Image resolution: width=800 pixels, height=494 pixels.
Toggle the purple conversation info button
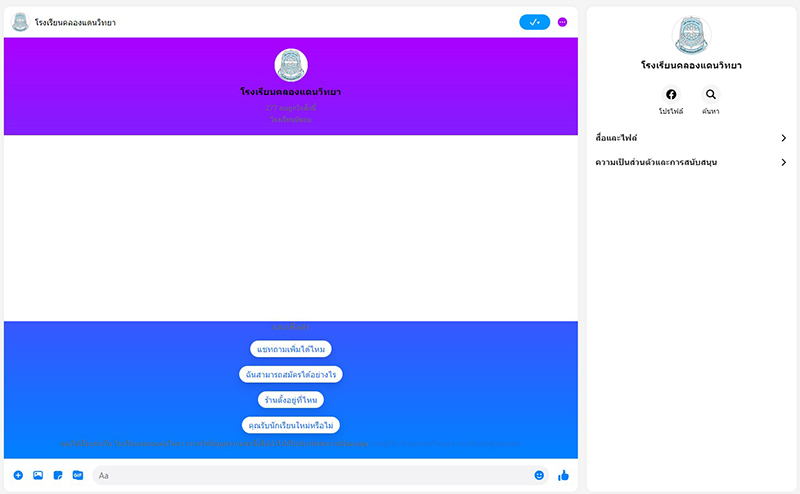point(563,22)
